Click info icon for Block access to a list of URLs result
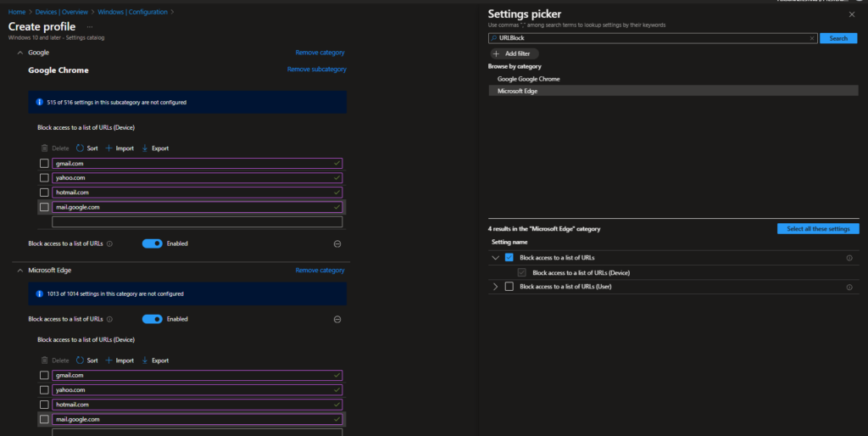868x436 pixels. [x=849, y=258]
